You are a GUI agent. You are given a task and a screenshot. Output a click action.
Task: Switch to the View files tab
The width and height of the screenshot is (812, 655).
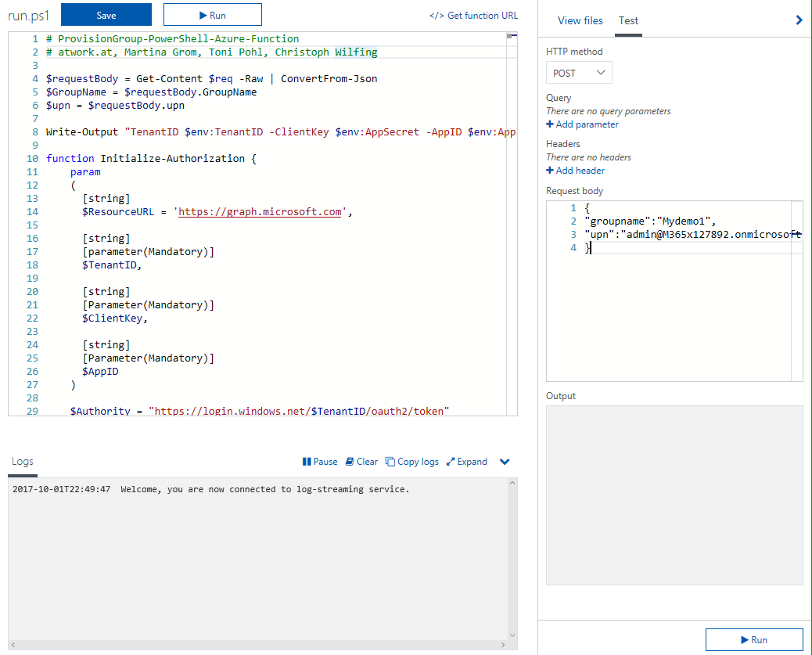pos(580,21)
